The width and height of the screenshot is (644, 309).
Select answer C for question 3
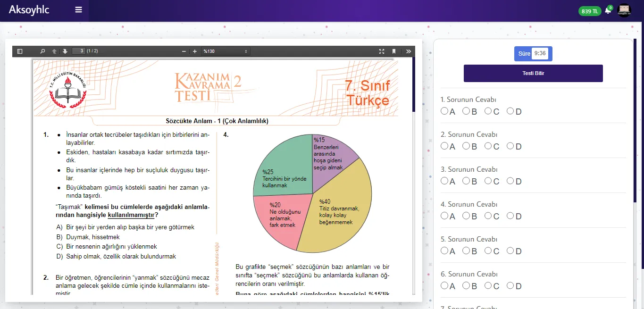coord(488,181)
